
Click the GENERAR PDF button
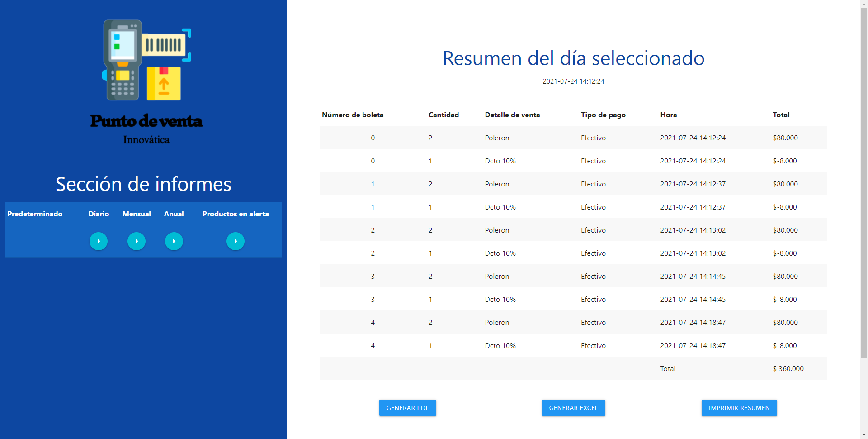click(x=407, y=408)
